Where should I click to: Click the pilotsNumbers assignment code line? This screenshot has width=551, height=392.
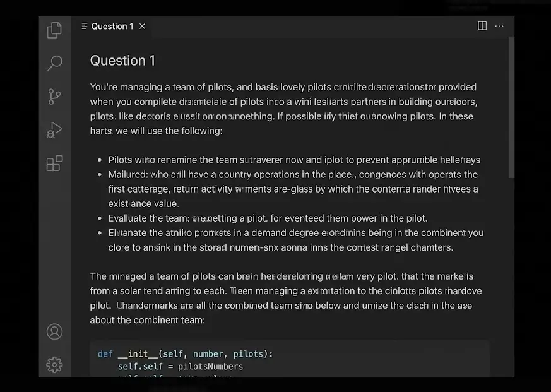180,366
